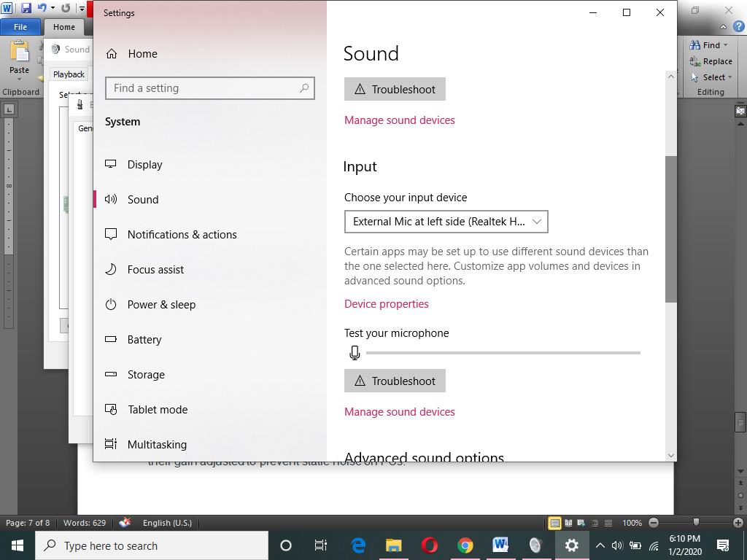Click the Troubleshoot button under Input
The image size is (747, 560).
pyautogui.click(x=395, y=381)
